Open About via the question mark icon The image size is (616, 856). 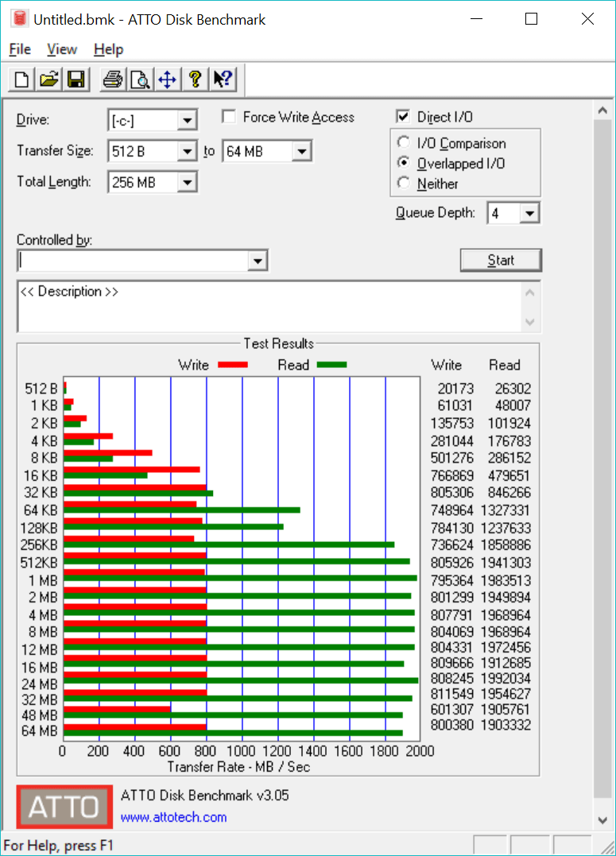[195, 79]
